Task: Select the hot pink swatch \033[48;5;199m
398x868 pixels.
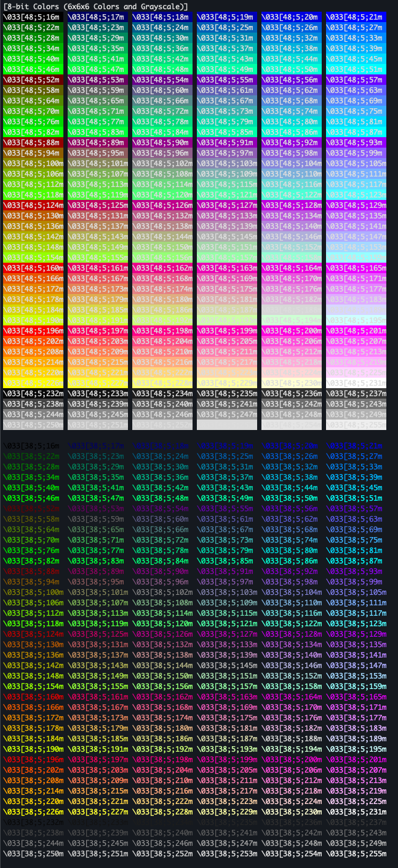Action: click(227, 331)
